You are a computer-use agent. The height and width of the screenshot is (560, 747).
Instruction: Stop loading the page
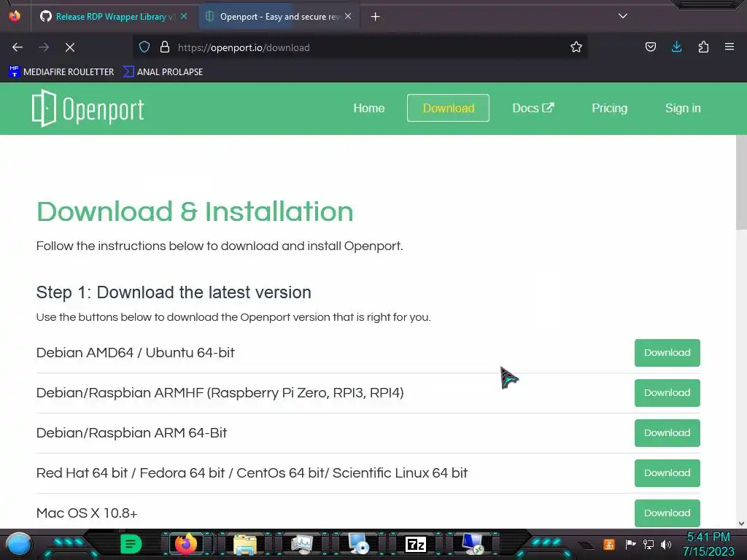point(70,47)
